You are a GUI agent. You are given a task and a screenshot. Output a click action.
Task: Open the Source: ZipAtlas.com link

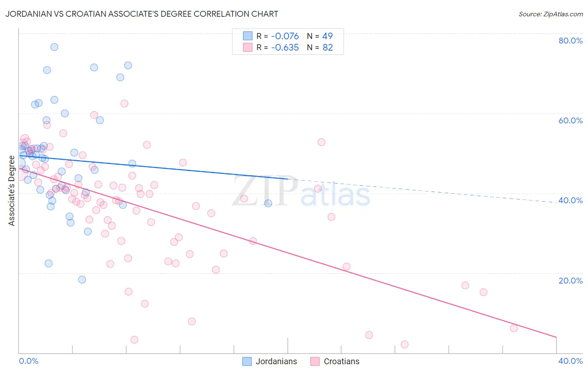click(551, 14)
